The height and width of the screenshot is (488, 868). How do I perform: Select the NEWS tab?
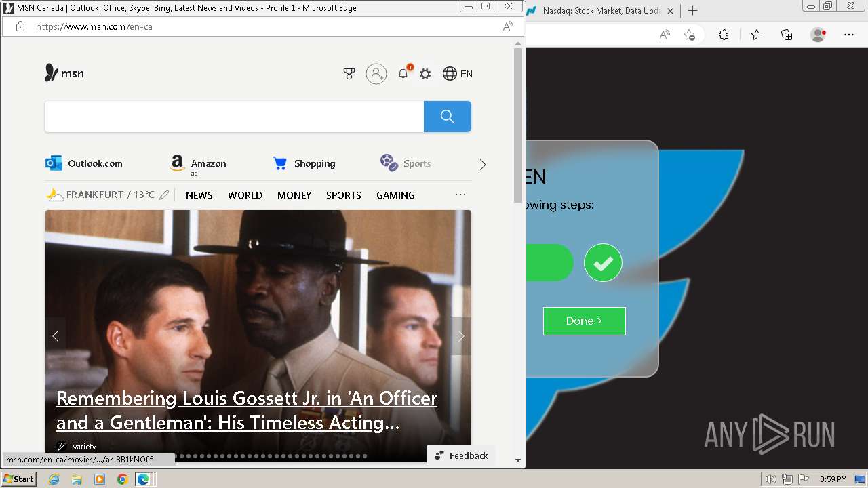point(199,195)
